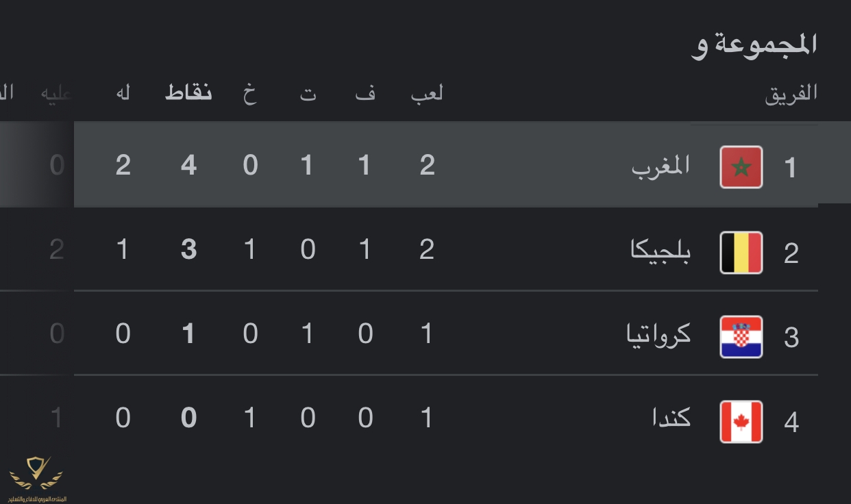This screenshot has width=851, height=504.
Task: Open the بلجيكا team name link
Action: [x=661, y=251]
